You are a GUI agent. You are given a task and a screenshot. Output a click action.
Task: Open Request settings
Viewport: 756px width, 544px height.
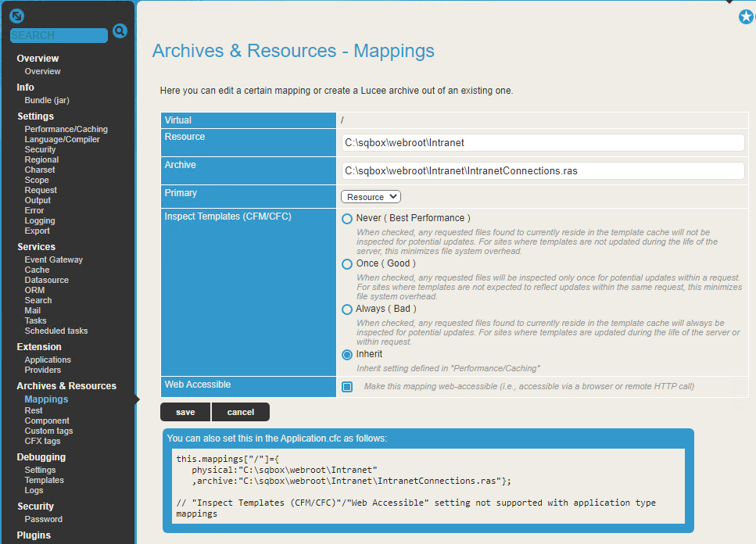[x=41, y=190]
